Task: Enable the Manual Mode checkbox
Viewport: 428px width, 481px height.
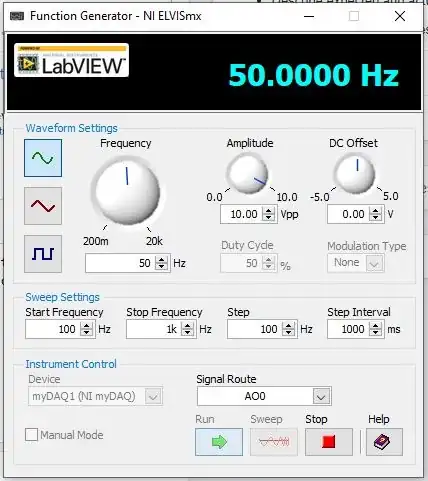Action: coord(31,435)
